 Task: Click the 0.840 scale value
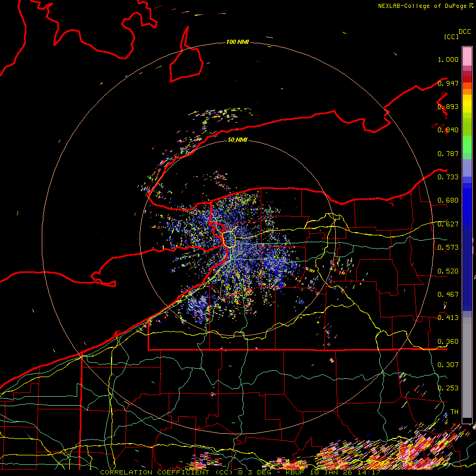click(x=448, y=130)
